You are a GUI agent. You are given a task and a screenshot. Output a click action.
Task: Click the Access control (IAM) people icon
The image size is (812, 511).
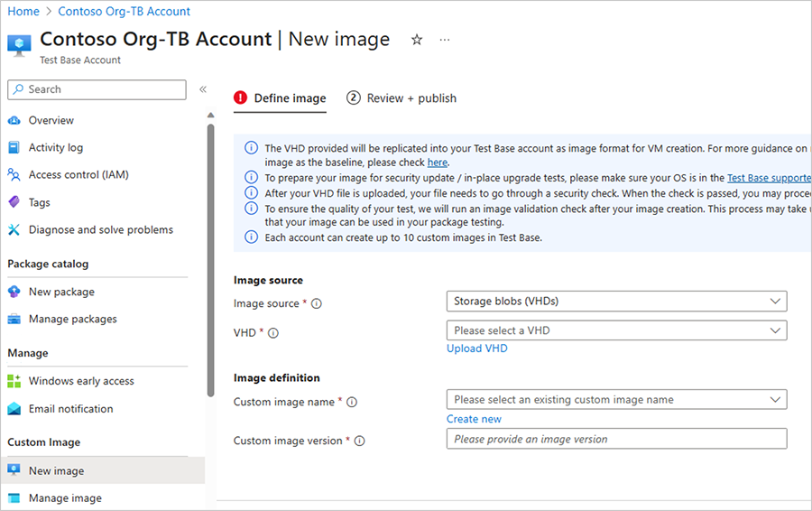[x=14, y=174]
